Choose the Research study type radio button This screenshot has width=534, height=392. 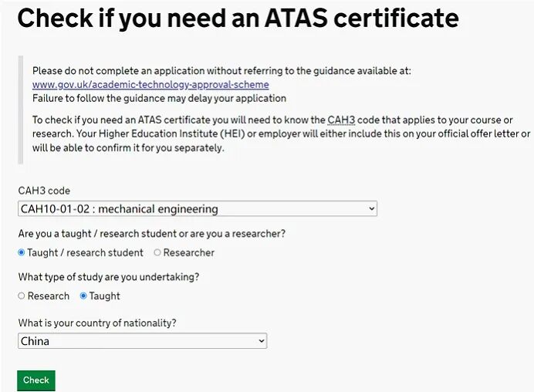[22, 296]
